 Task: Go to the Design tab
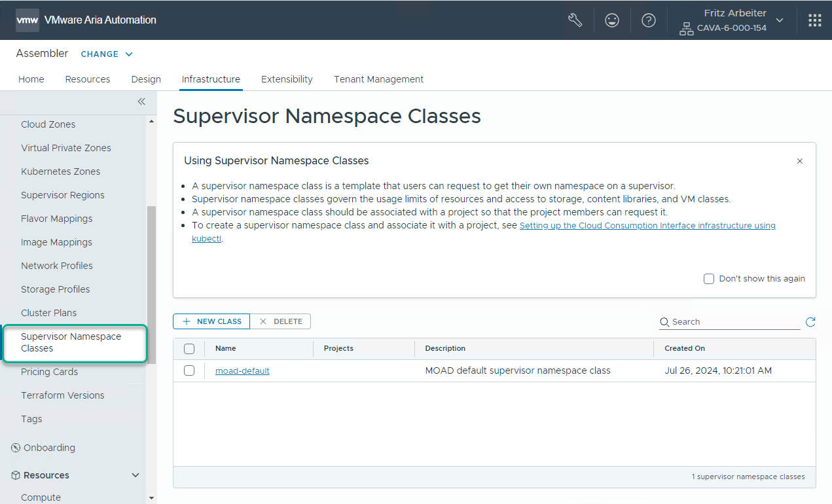click(x=146, y=79)
